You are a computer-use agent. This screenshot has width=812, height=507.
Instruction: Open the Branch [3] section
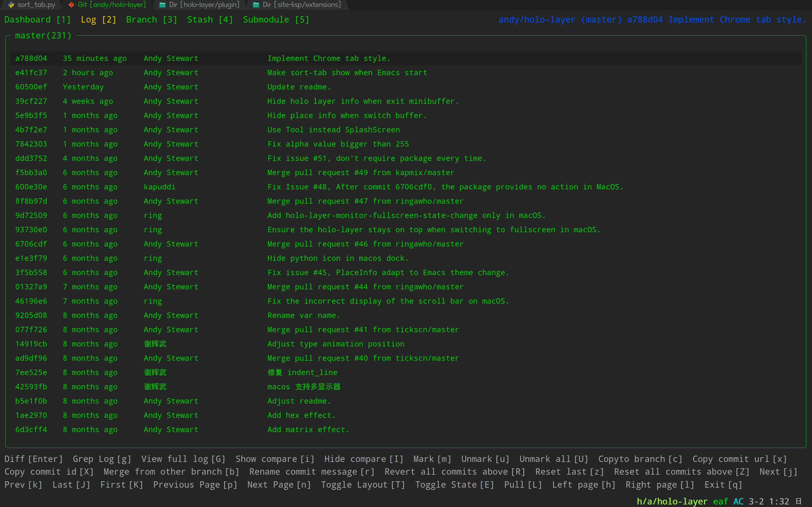click(x=152, y=20)
